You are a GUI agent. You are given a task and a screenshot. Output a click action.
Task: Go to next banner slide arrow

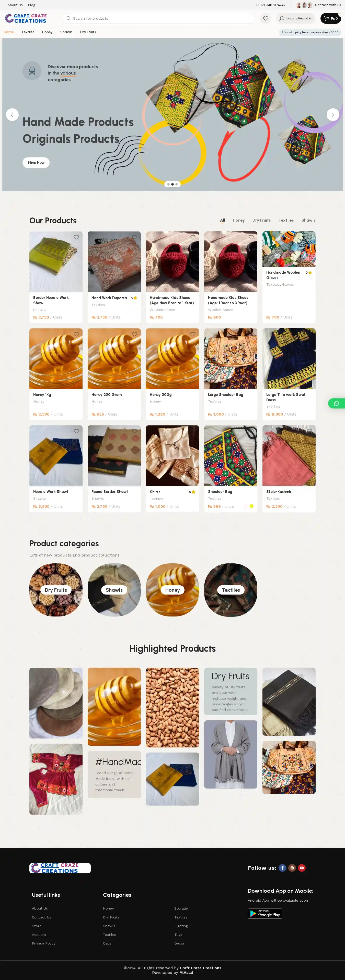[x=333, y=115]
